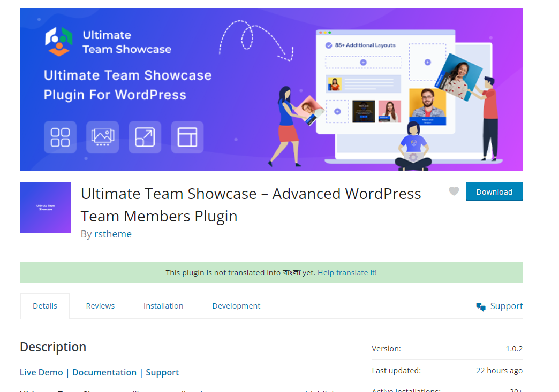This screenshot has height=392, width=559.
Task: Open the Live Demo link
Action: point(41,372)
